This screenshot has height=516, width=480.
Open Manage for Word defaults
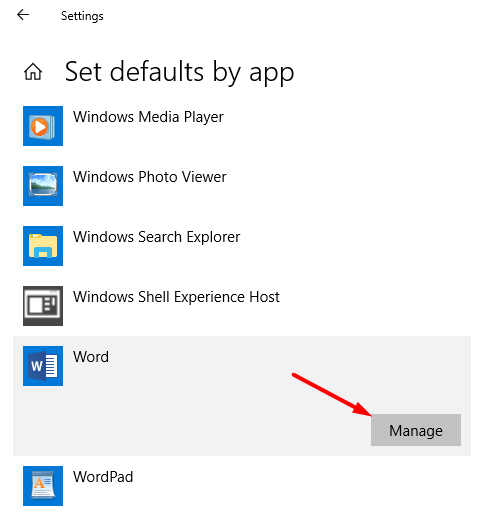(416, 430)
